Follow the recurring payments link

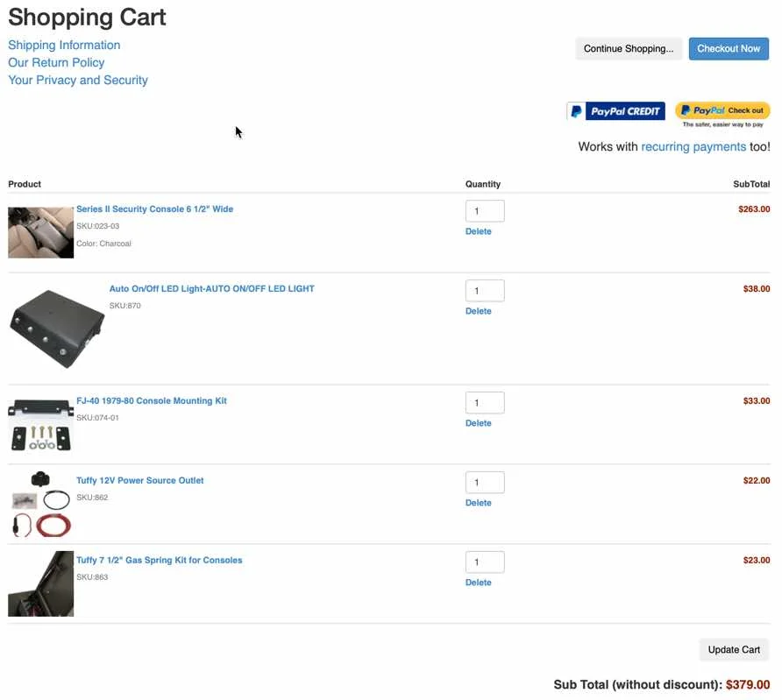[x=693, y=147]
